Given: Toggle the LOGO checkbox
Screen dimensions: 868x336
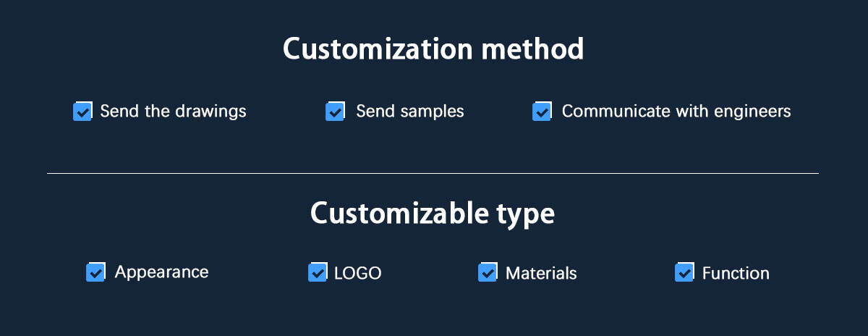Looking at the screenshot, I should tap(318, 272).
